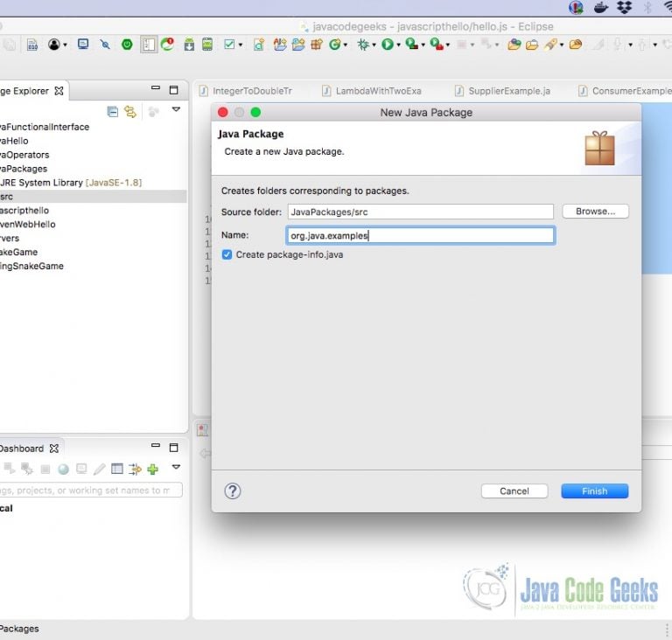The width and height of the screenshot is (672, 640).
Task: Click the Finish button
Action: [x=594, y=490]
